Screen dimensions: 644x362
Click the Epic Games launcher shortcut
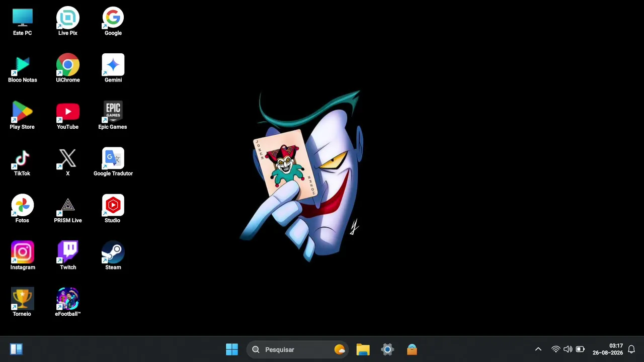tap(113, 116)
